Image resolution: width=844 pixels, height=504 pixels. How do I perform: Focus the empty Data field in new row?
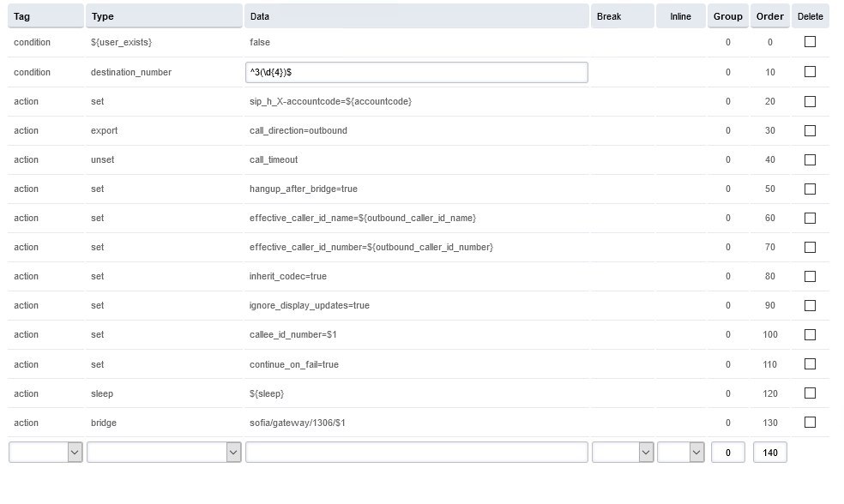tap(417, 453)
